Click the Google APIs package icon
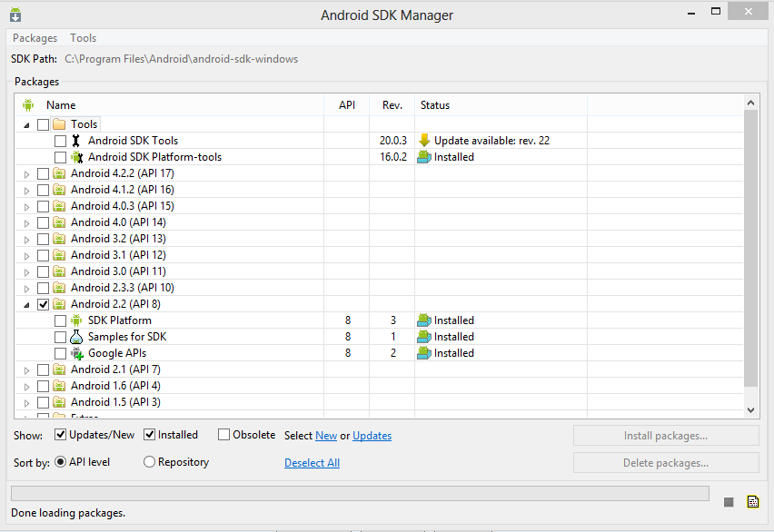The height and width of the screenshot is (532, 774). tap(76, 353)
